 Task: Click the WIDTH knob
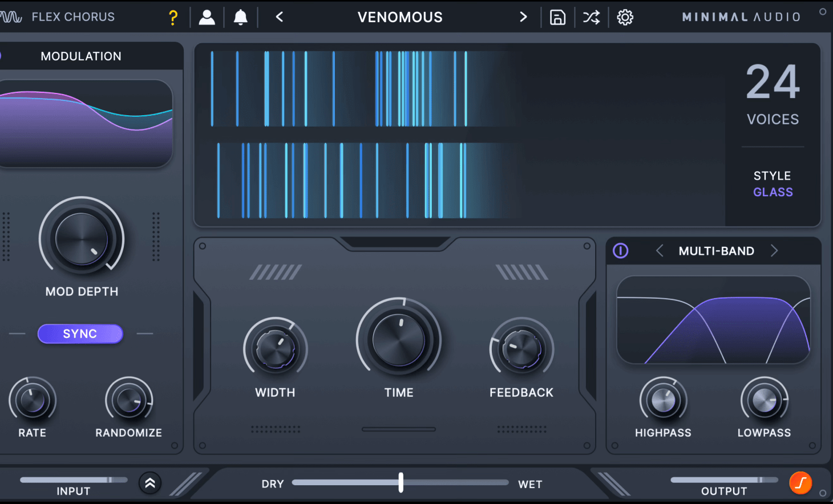[276, 348]
